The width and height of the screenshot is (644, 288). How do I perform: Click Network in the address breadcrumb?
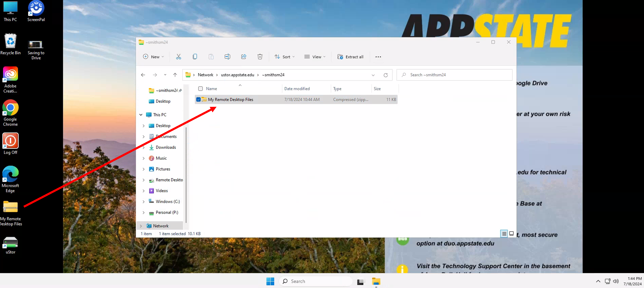[205, 75]
